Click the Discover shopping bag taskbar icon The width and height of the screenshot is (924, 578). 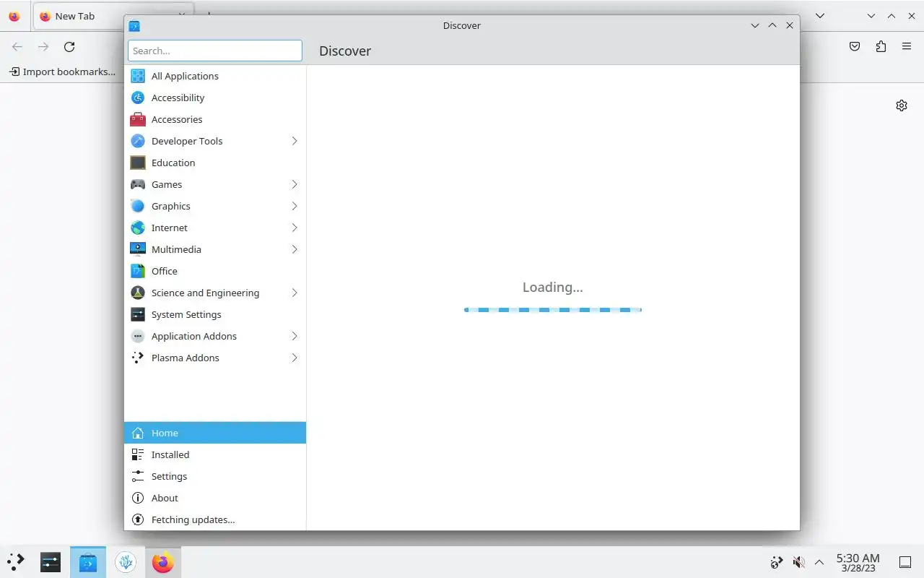click(x=88, y=561)
